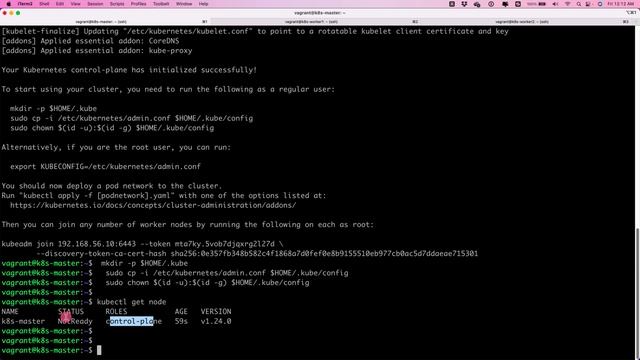Click the '--discovery-token-ca-cert-hash' line
Viewport: 640px width, 360px height.
[x=257, y=253]
